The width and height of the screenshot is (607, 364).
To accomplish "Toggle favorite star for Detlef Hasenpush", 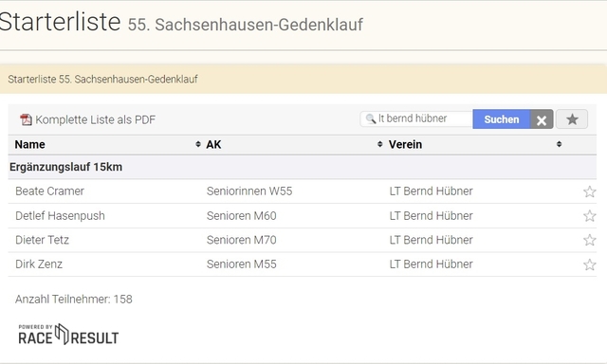I will pyautogui.click(x=589, y=216).
